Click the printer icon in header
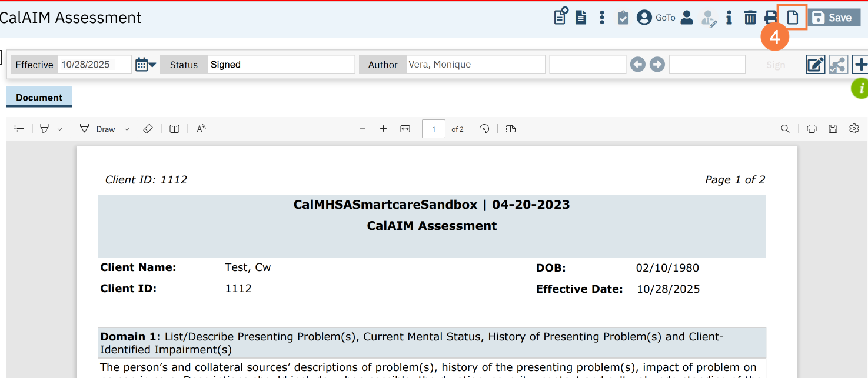 tap(770, 18)
